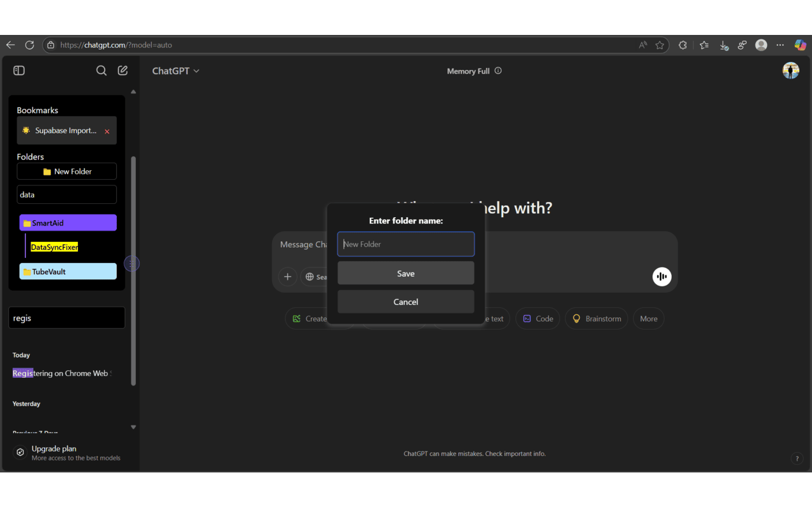Toggle the ChatGPT sidebar panel icon

[x=19, y=70]
